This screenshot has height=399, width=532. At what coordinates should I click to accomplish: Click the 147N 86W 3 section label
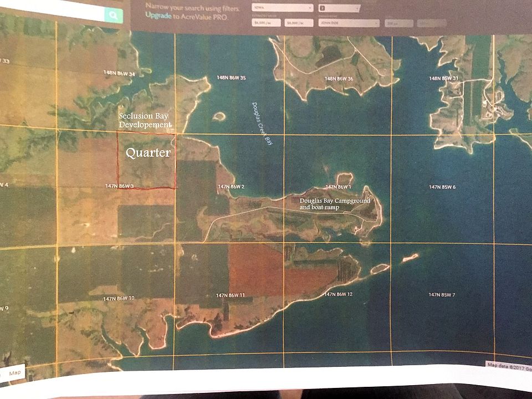click(120, 186)
